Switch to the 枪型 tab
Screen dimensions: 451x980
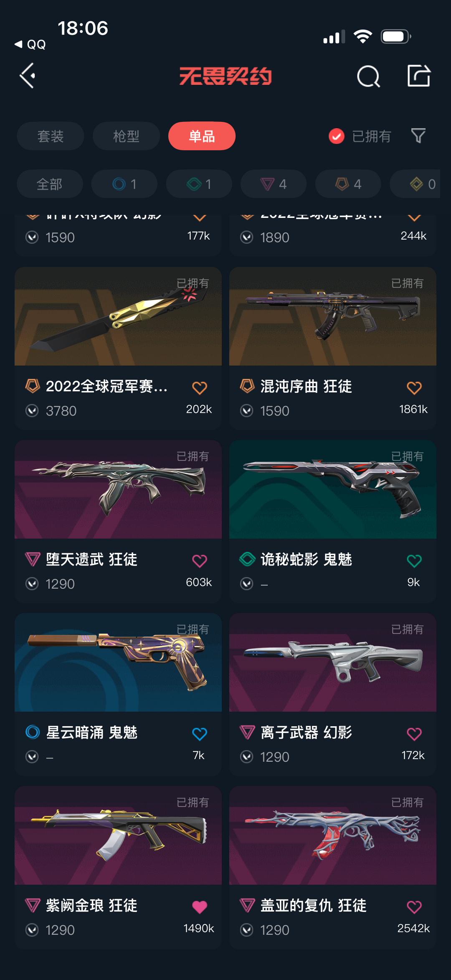[126, 136]
